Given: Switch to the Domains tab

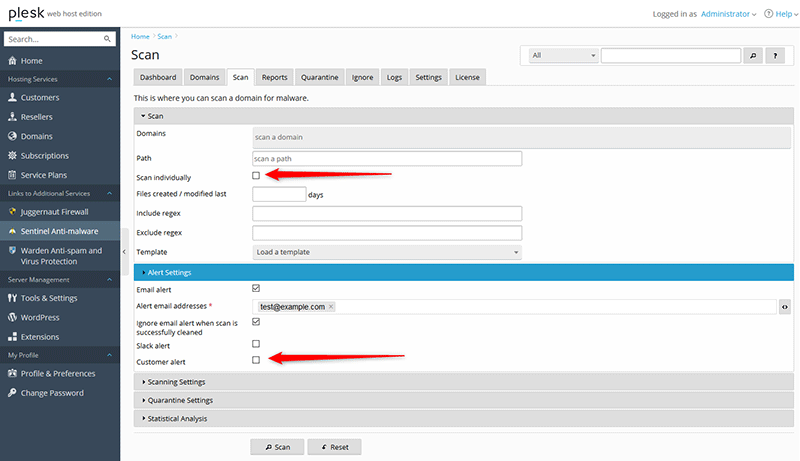Looking at the screenshot, I should pyautogui.click(x=205, y=77).
